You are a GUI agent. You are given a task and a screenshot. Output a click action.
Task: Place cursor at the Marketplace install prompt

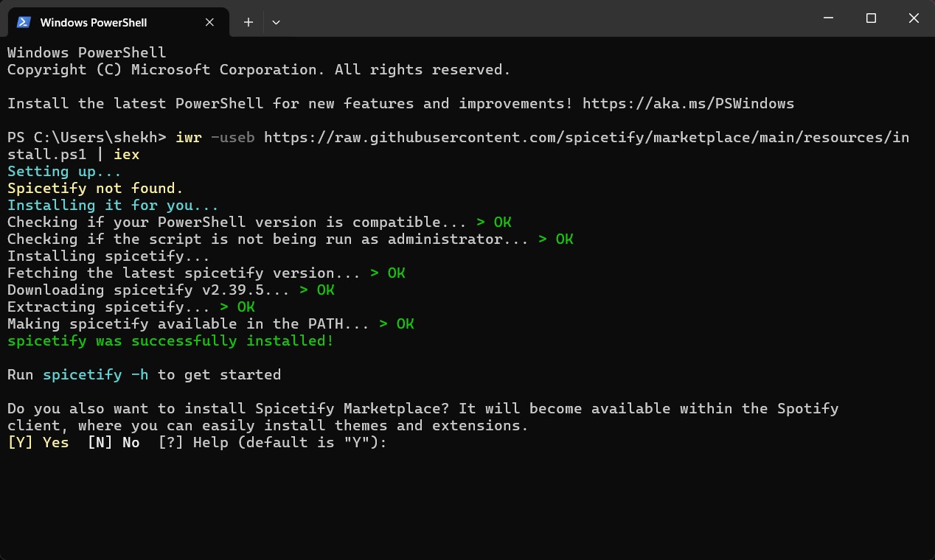tap(396, 442)
